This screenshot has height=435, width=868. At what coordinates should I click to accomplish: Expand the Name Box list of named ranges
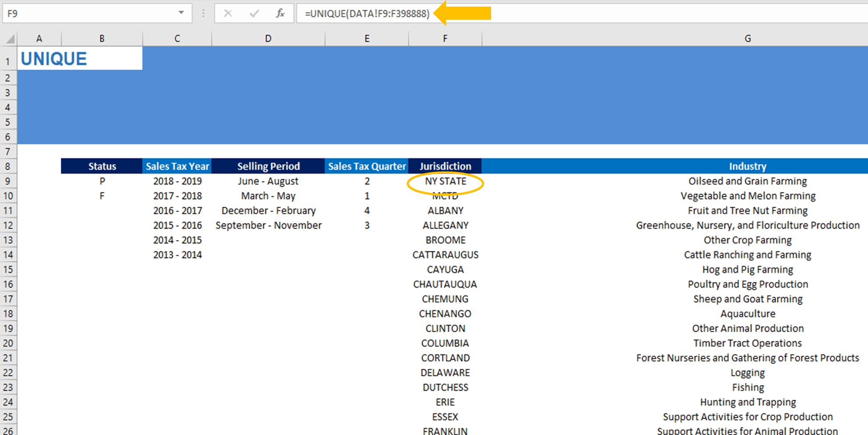click(x=181, y=13)
